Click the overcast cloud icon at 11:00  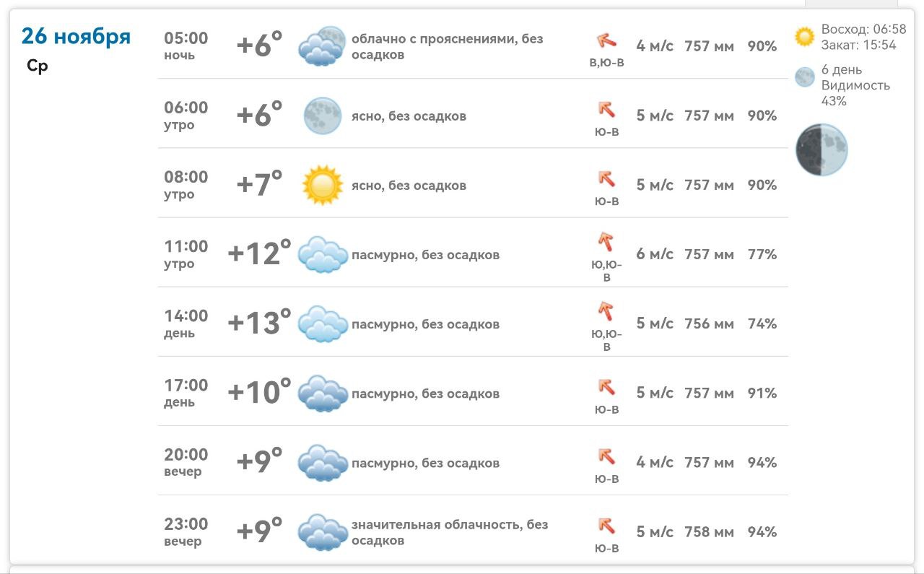322,254
